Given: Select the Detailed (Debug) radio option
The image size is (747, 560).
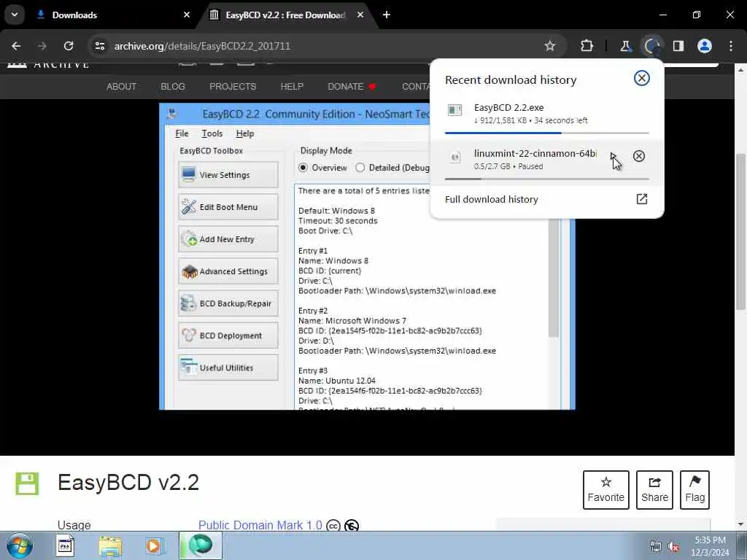Looking at the screenshot, I should [360, 168].
